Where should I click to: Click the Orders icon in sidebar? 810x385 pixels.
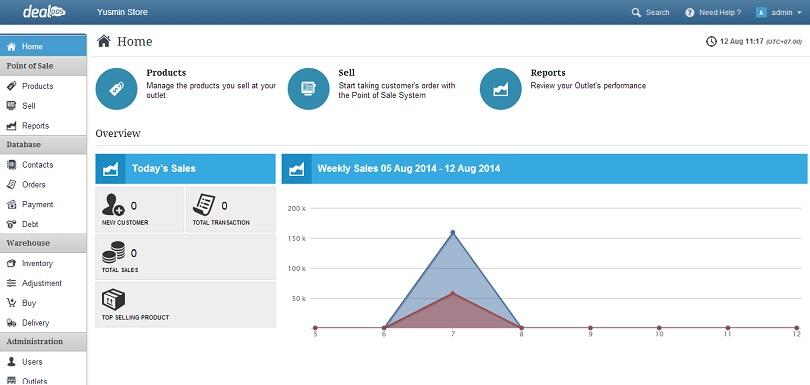tap(11, 184)
